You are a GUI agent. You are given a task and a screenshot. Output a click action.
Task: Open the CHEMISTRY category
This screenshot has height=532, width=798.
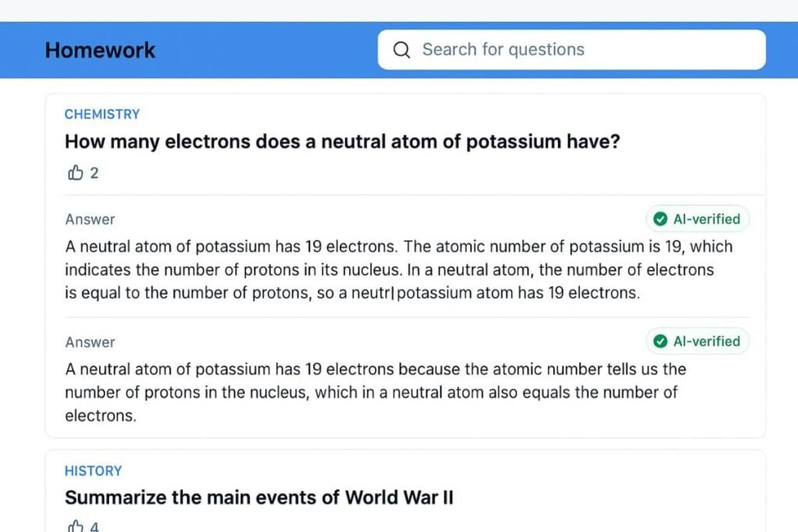point(102,115)
